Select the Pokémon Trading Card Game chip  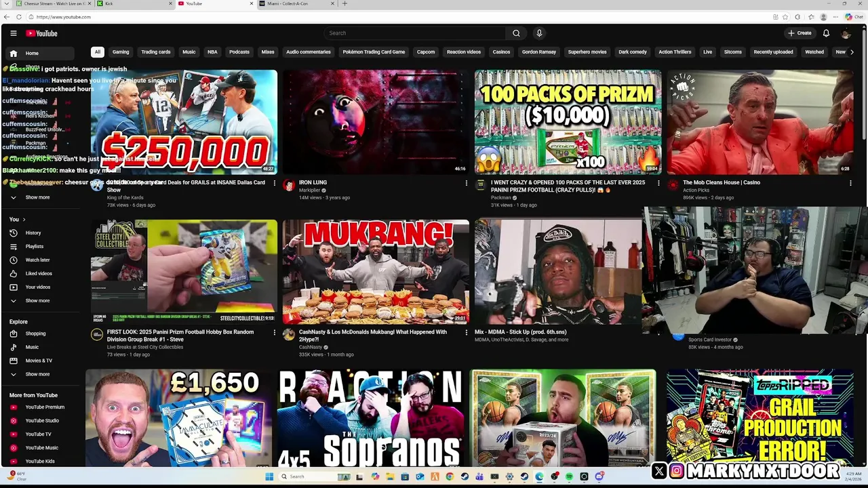(x=374, y=52)
